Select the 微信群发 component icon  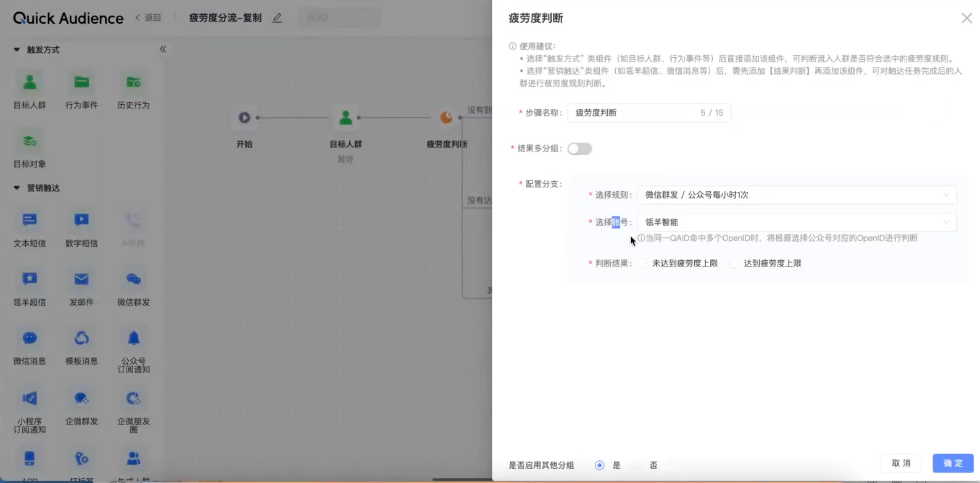point(133,279)
